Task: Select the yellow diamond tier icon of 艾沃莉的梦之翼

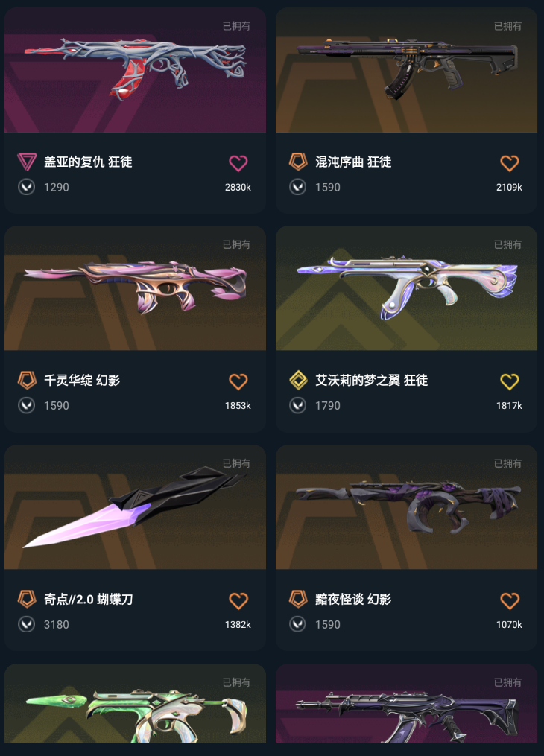Action: point(298,380)
